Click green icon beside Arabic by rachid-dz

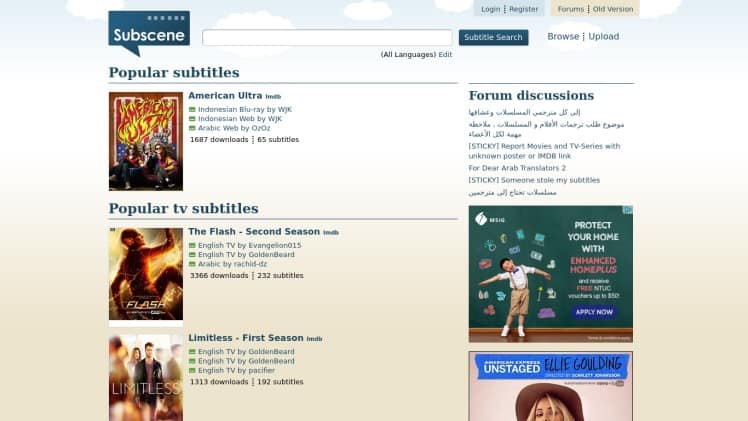pos(192,264)
